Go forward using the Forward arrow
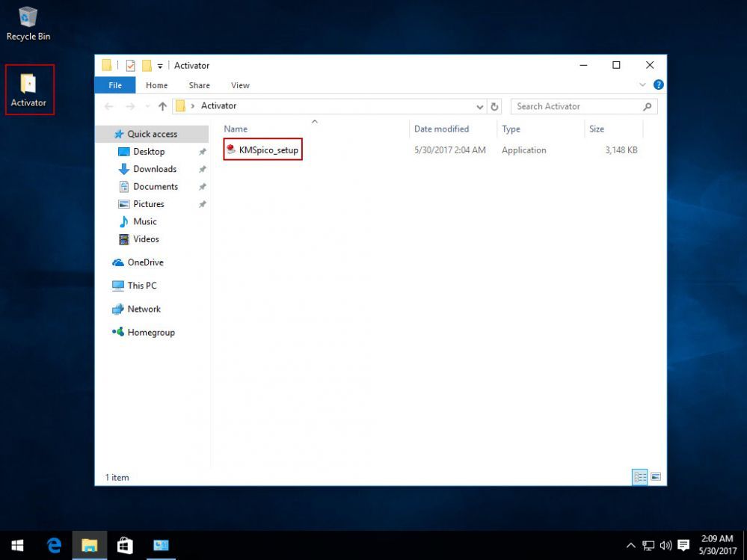This screenshot has height=560, width=747. pos(130,106)
